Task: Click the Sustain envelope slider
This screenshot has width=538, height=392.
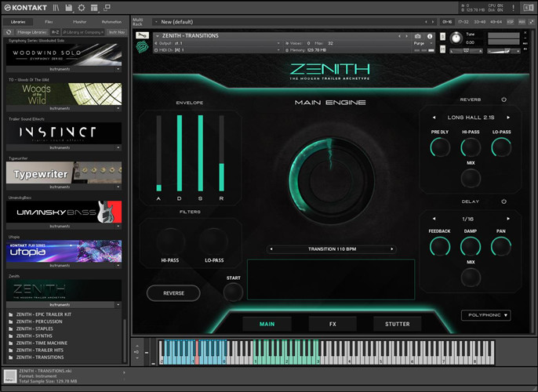Action: [200, 153]
